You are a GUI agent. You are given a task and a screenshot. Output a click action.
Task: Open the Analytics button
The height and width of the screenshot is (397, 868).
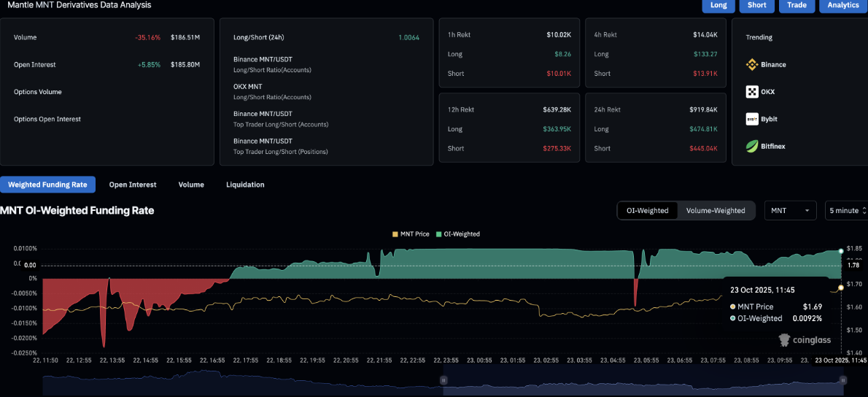click(843, 5)
